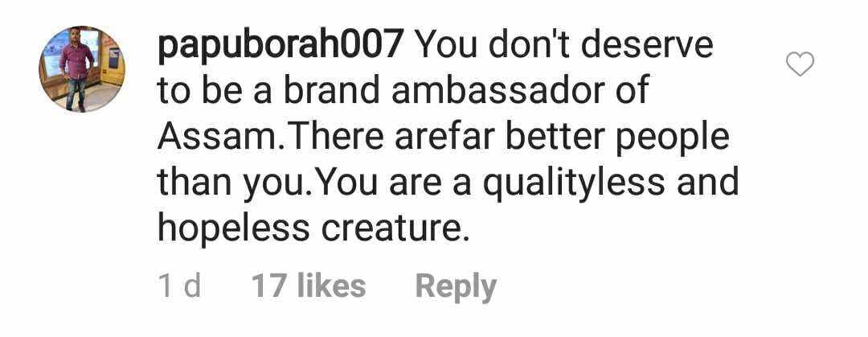
Task: Open the papuborah007 username link
Action: pyautogui.click(x=280, y=47)
